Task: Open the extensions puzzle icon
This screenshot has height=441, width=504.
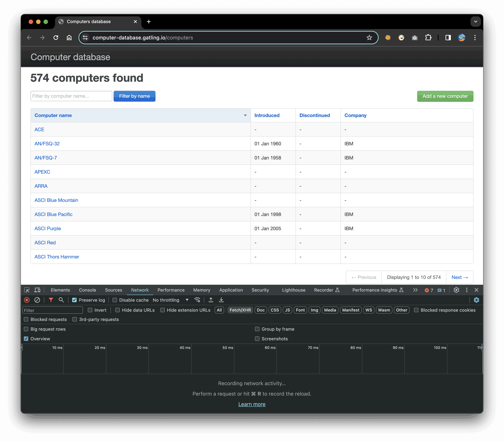Action: click(x=428, y=38)
